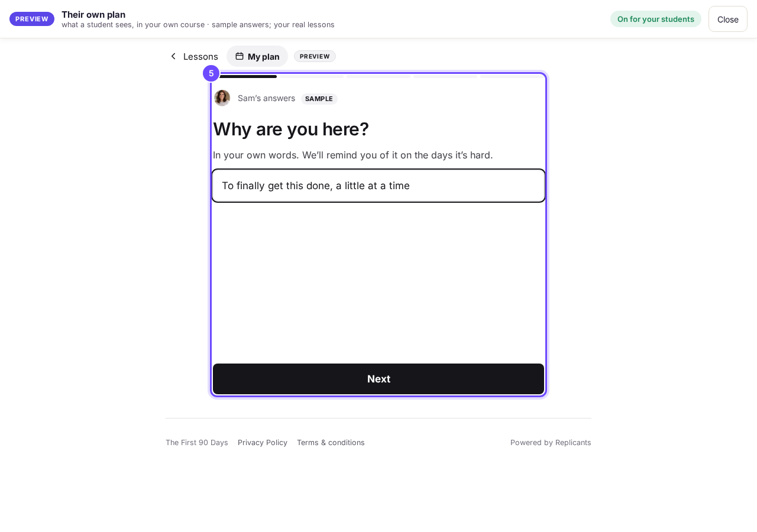Click the filled progress bar segment
The image size is (757, 532).
pos(245,76)
